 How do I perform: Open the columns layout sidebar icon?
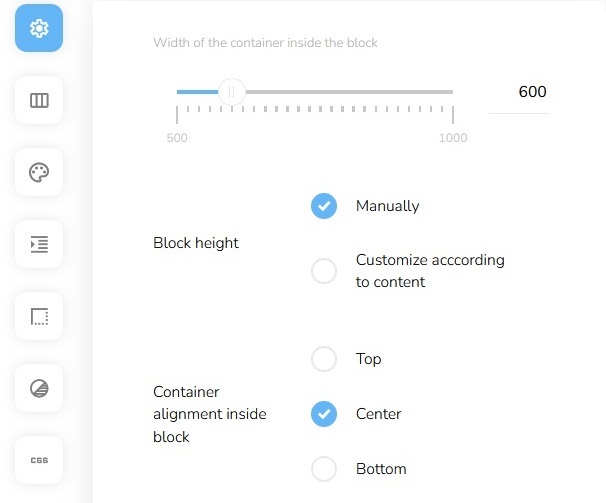point(39,100)
